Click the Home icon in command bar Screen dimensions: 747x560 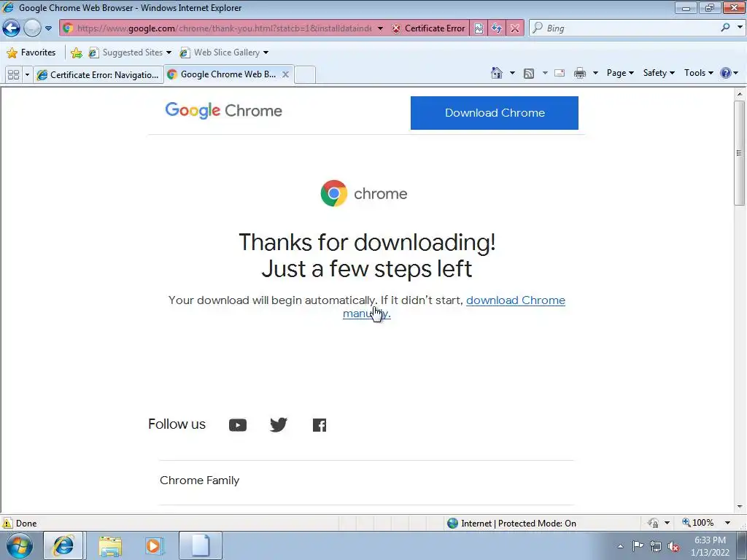point(496,73)
